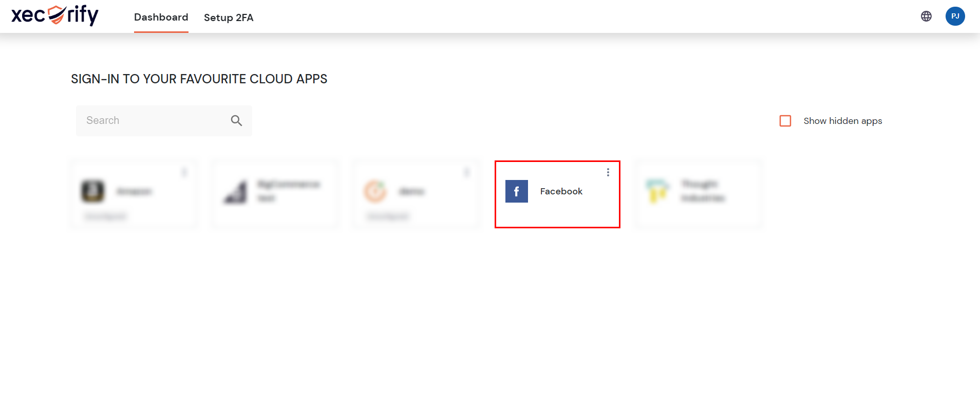Switch to Setup 2FA tab
The height and width of the screenshot is (398, 980).
(x=229, y=17)
